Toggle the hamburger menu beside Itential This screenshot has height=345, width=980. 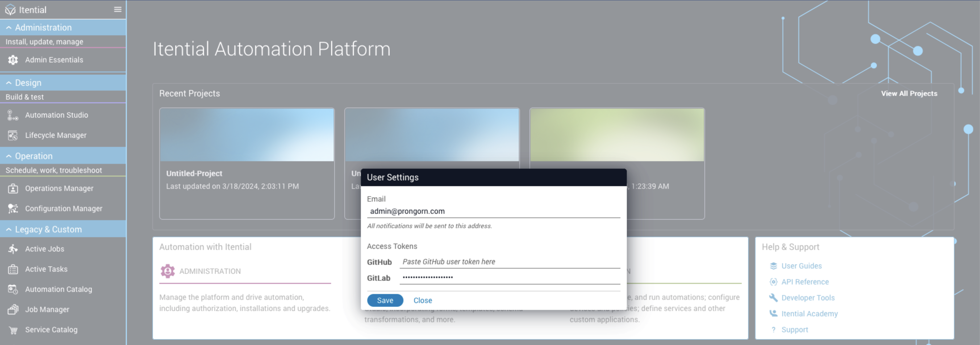tap(118, 10)
